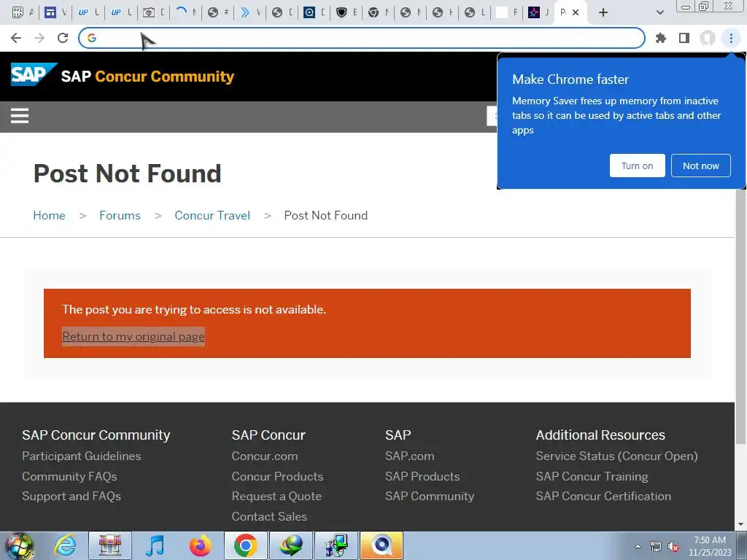
Task: Click Request a Quote link
Action: (x=276, y=496)
